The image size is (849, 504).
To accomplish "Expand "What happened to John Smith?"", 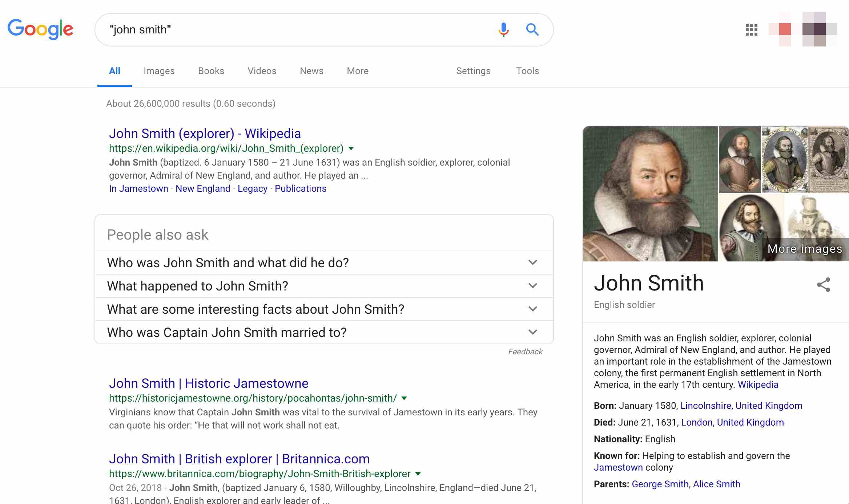I will (x=324, y=286).
